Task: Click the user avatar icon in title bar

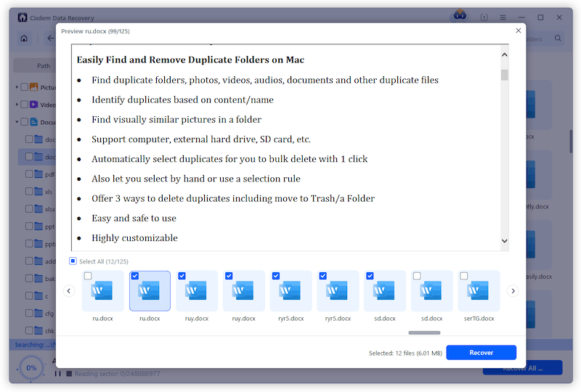Action: [x=460, y=15]
